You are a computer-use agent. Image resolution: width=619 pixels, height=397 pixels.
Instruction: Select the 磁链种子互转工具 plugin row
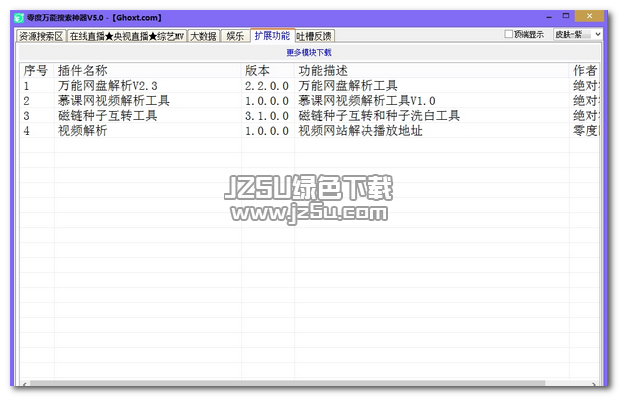(310, 116)
